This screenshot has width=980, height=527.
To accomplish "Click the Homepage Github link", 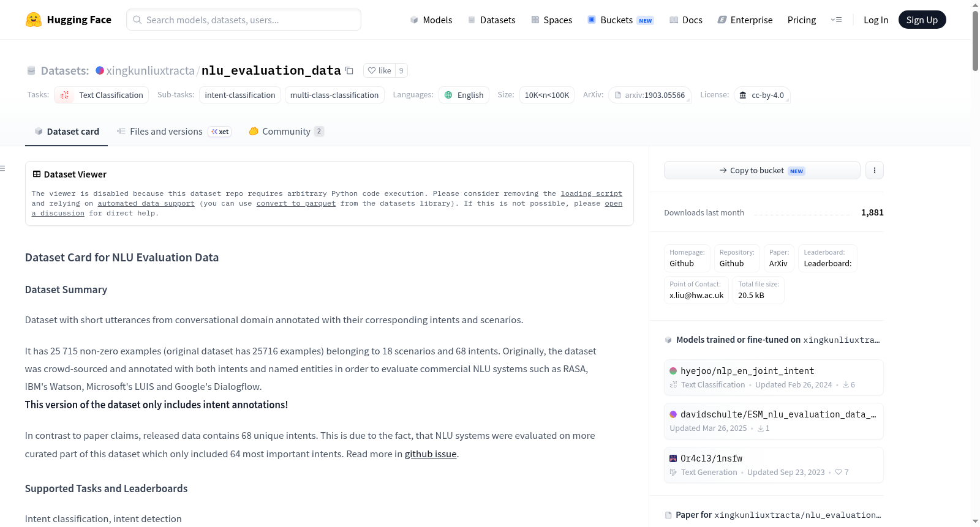I will (687, 258).
